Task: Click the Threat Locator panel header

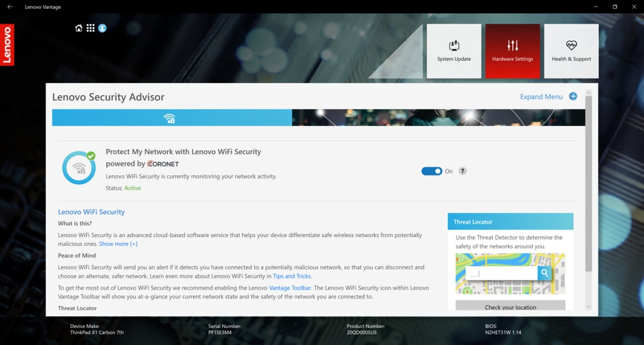Action: click(x=511, y=222)
